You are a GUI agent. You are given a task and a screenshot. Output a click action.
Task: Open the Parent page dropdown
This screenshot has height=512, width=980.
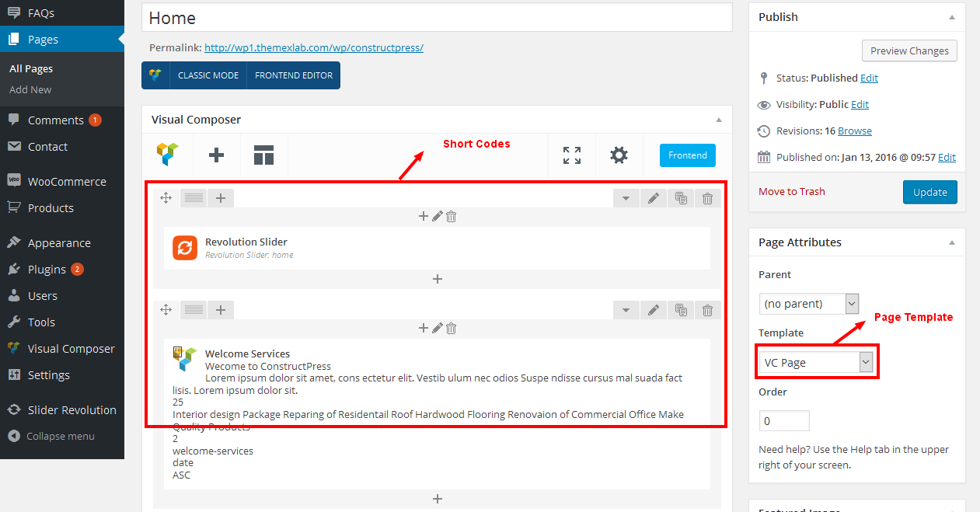[x=808, y=303]
